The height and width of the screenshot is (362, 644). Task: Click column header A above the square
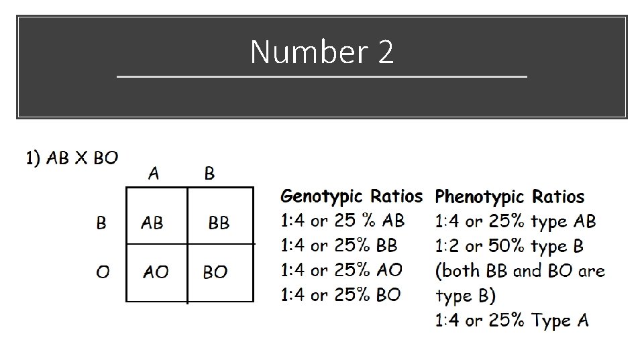click(x=154, y=174)
